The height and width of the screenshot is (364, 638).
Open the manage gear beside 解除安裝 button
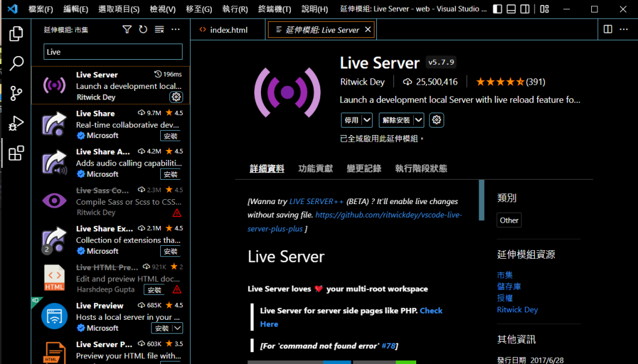(x=437, y=120)
